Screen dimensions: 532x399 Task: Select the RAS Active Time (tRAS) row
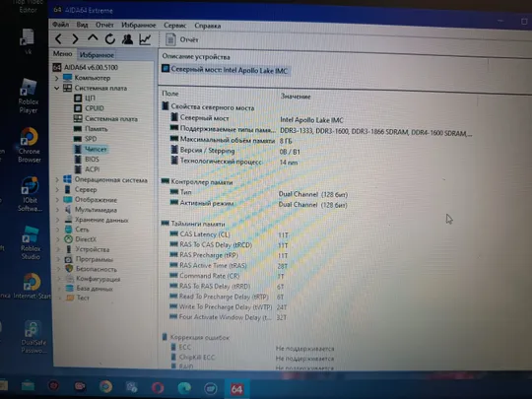click(229, 266)
